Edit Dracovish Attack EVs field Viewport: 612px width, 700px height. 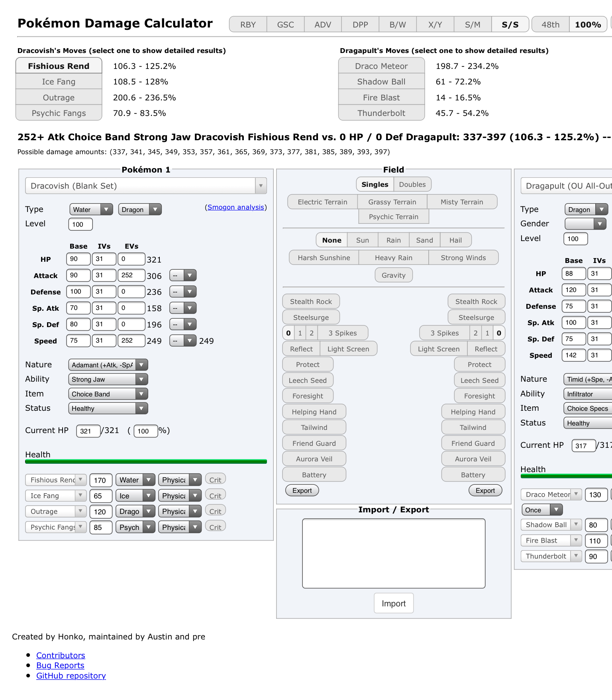click(x=131, y=275)
